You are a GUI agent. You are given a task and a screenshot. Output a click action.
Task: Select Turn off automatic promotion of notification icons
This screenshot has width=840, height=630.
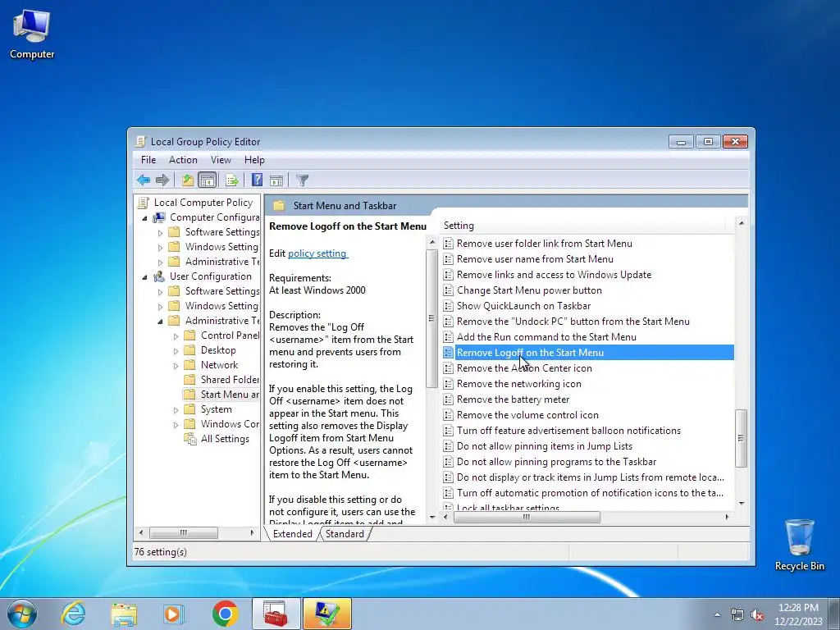590,492
